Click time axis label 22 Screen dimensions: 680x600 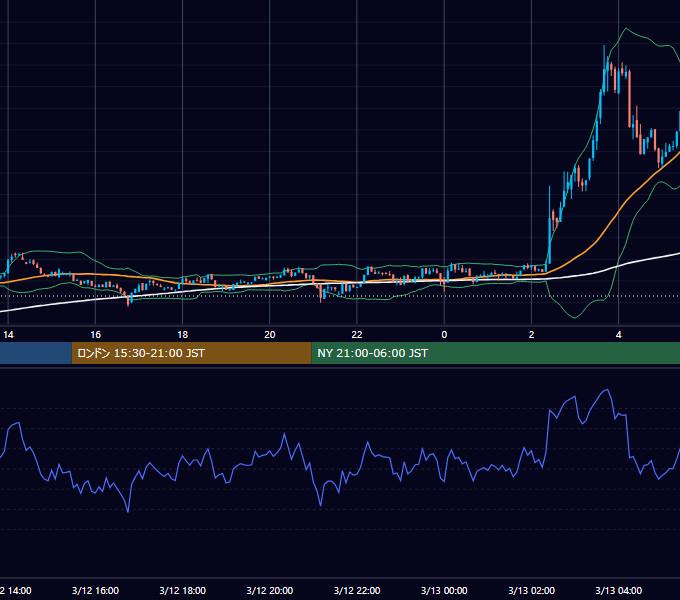[x=357, y=335]
